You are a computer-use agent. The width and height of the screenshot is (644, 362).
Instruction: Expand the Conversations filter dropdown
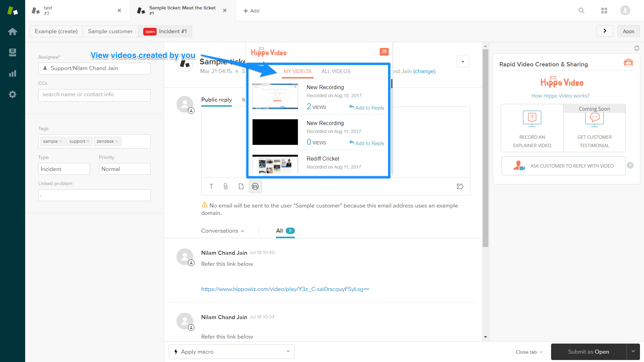[x=223, y=231]
